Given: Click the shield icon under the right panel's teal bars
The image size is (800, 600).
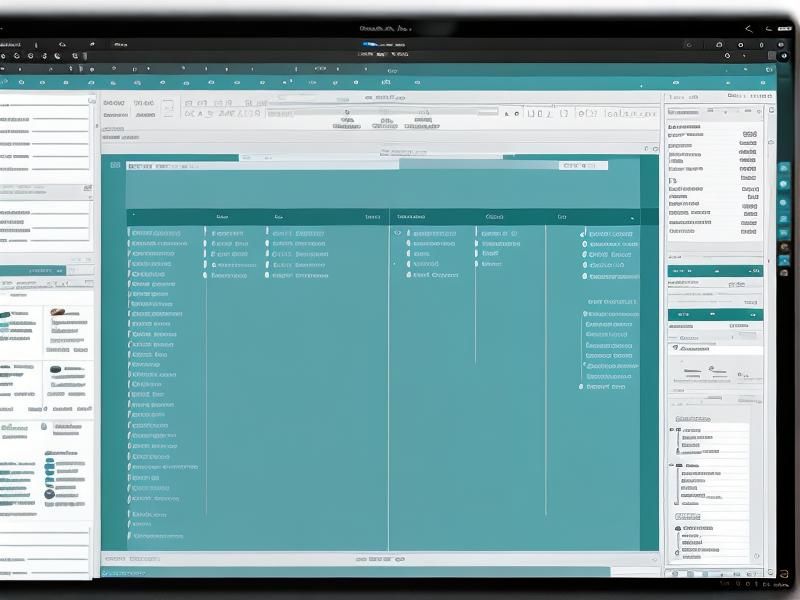Looking at the screenshot, I should click(675, 347).
